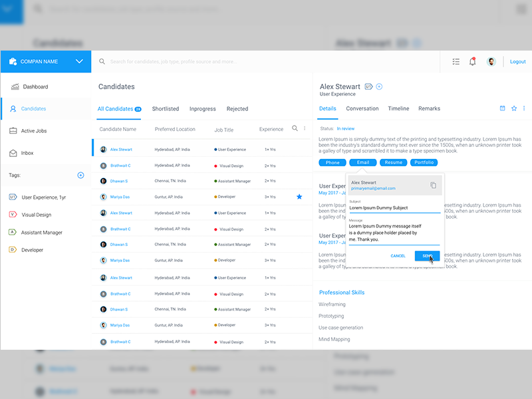Click the Logout link
Viewport: 532px width, 399px height.
517,61
